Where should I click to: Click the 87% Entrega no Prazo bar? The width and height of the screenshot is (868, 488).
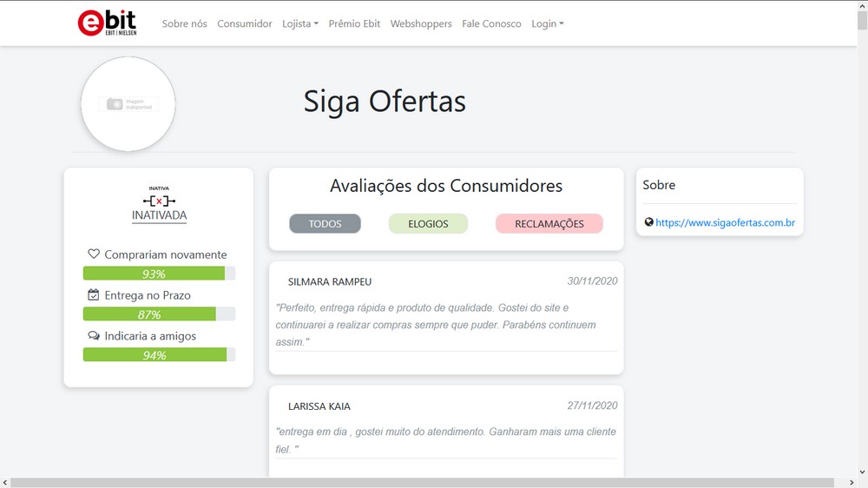click(x=159, y=314)
